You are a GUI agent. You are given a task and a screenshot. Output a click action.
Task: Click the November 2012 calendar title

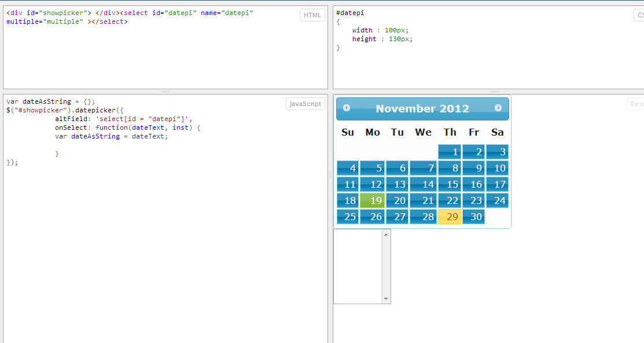[422, 108]
